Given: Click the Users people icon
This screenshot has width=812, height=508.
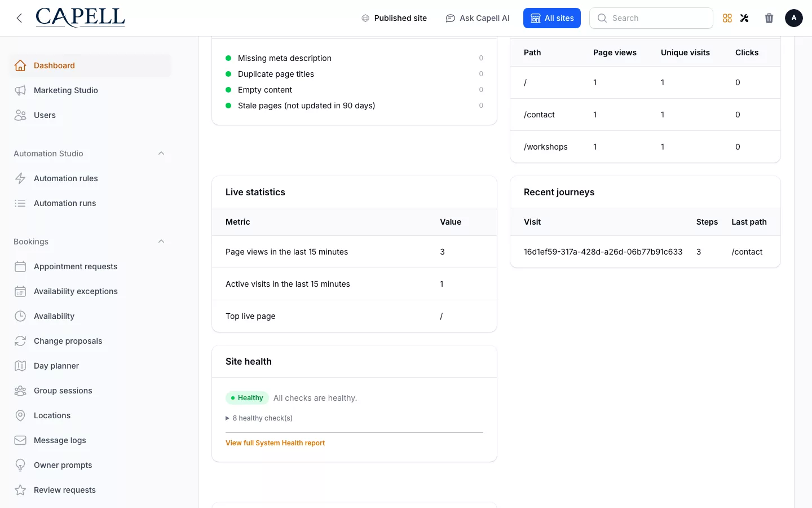Looking at the screenshot, I should coord(20,115).
